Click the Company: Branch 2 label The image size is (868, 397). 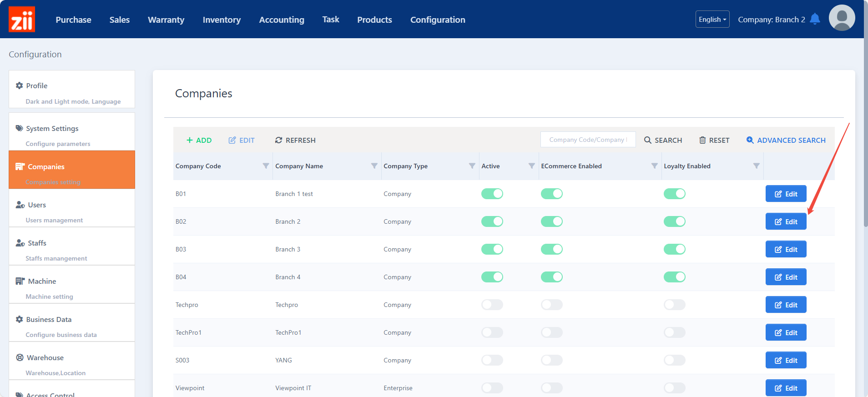[x=772, y=20]
